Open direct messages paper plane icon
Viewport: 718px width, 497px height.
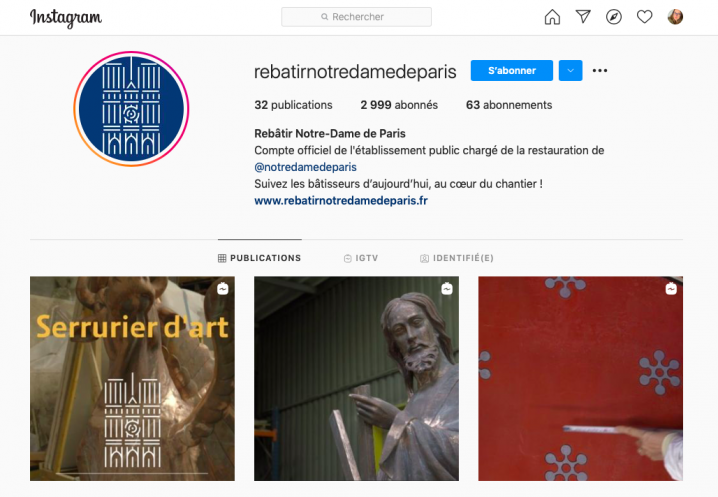[x=583, y=17]
